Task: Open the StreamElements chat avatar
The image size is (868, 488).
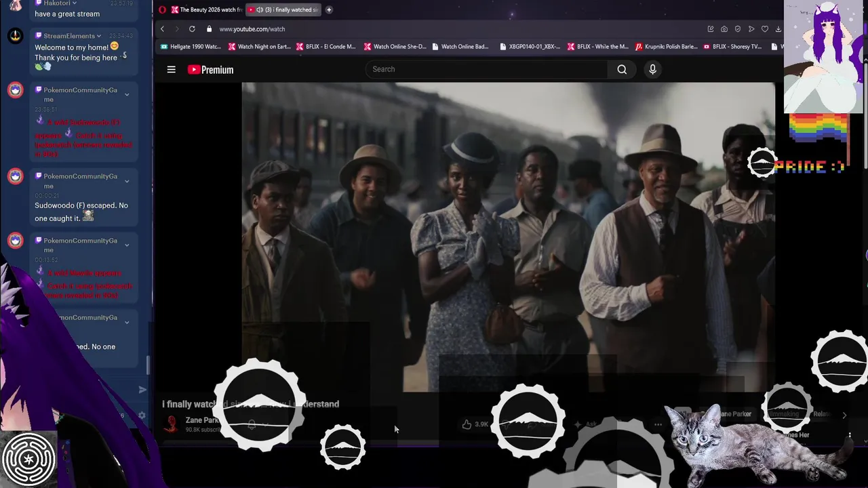Action: point(16,36)
